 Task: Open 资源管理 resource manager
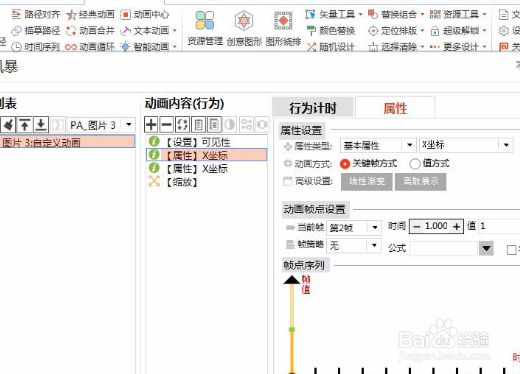click(205, 28)
